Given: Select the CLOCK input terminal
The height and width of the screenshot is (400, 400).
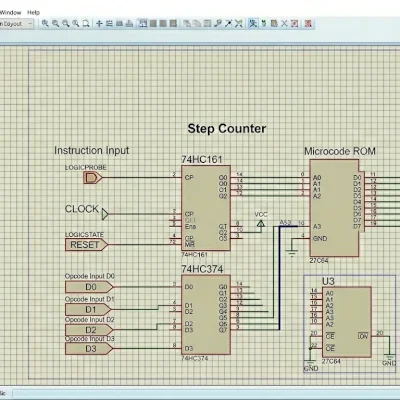Looking at the screenshot, I should click(105, 214).
